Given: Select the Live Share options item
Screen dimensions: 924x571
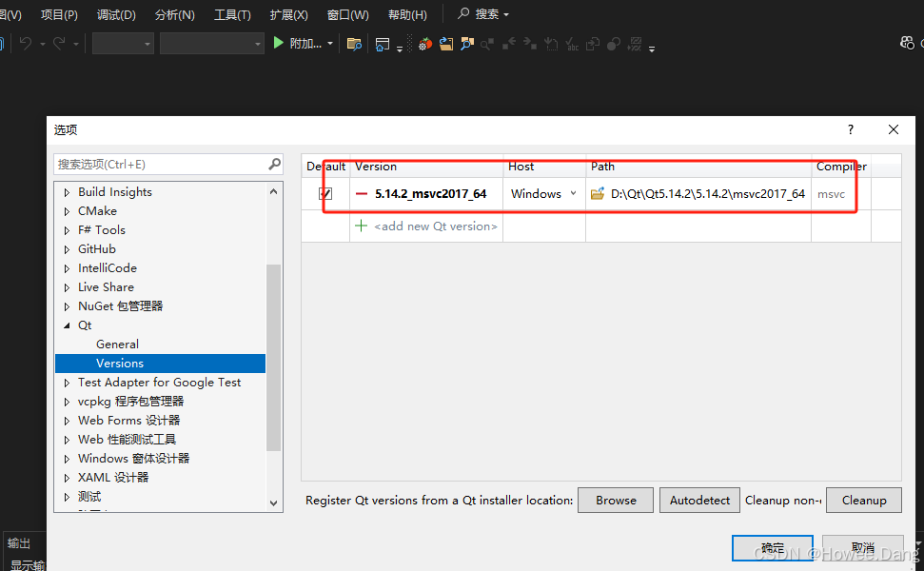Looking at the screenshot, I should point(106,287).
